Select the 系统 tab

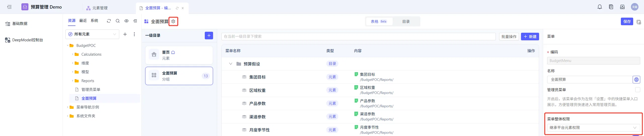(x=94, y=21)
